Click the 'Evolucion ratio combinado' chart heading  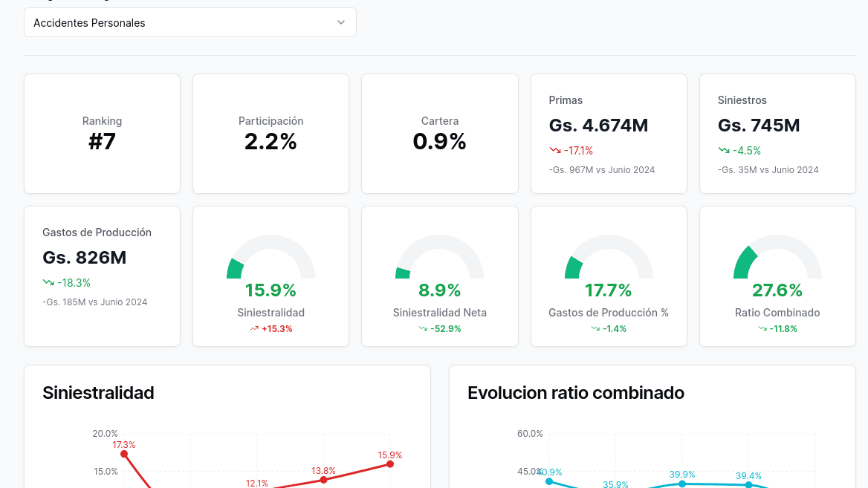tap(576, 393)
